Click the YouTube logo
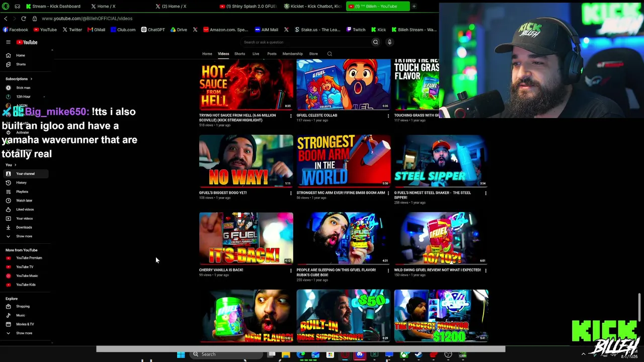The height and width of the screenshot is (362, 644). click(x=27, y=42)
